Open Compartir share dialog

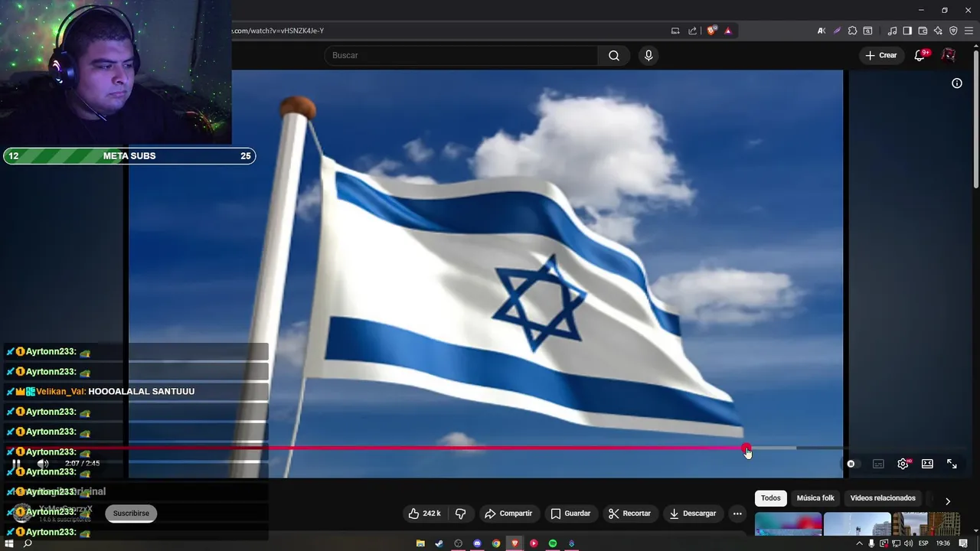point(508,514)
